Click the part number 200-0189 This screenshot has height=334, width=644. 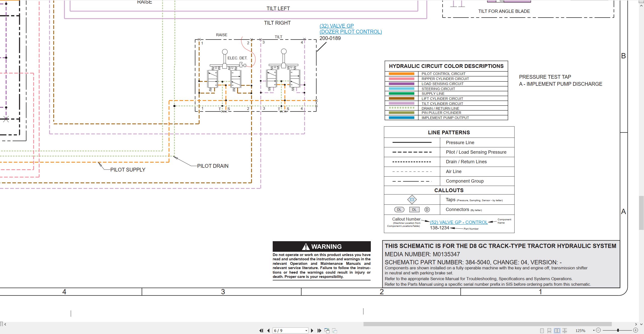330,38
